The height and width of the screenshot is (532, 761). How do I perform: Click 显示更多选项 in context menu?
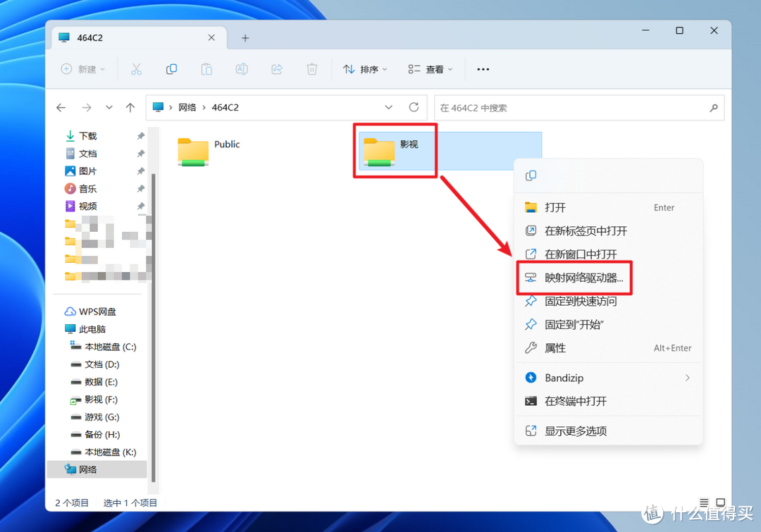pos(608,431)
